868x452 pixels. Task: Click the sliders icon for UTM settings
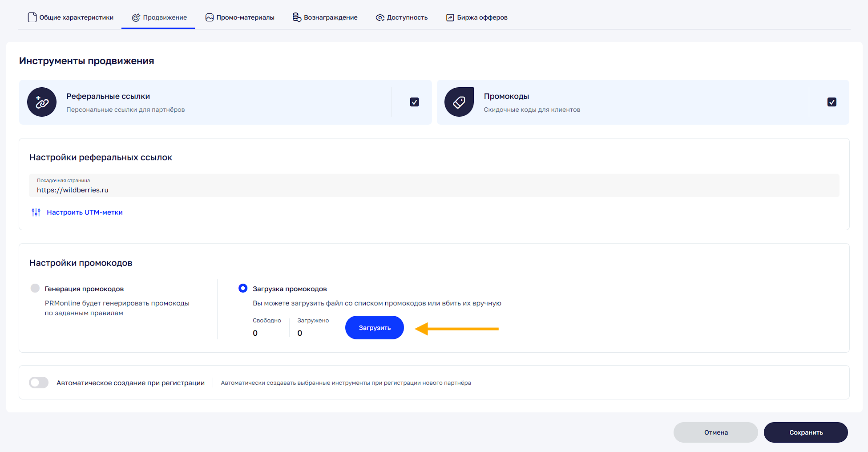[x=36, y=212]
